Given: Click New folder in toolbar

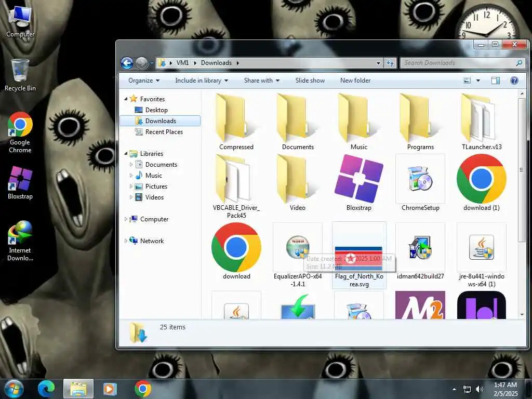Looking at the screenshot, I should [355, 81].
